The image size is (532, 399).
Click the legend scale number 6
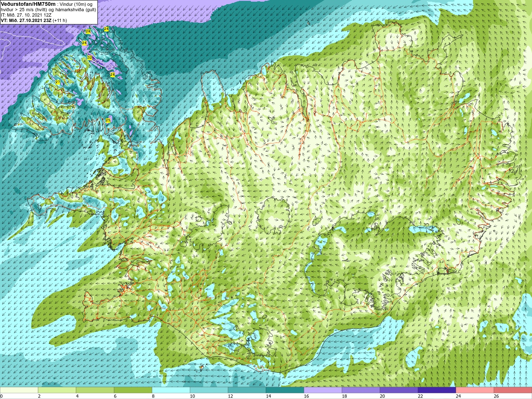click(115, 396)
